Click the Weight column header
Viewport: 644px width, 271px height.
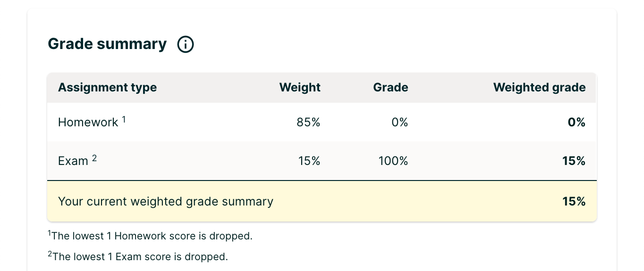click(x=300, y=88)
